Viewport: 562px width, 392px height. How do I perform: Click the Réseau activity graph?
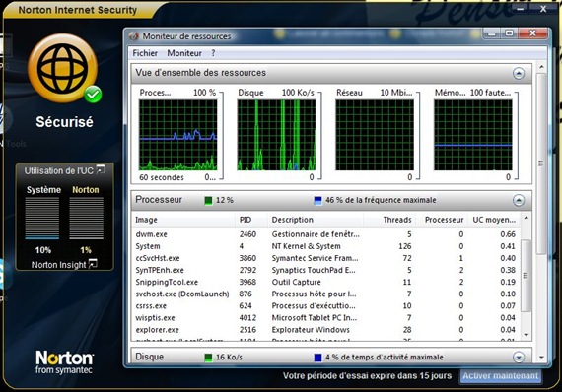375,135
